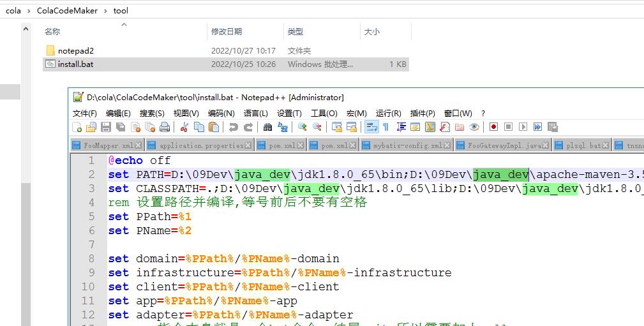The height and width of the screenshot is (326, 644).
Task: Open the 视图(V) menu
Action: 186,114
